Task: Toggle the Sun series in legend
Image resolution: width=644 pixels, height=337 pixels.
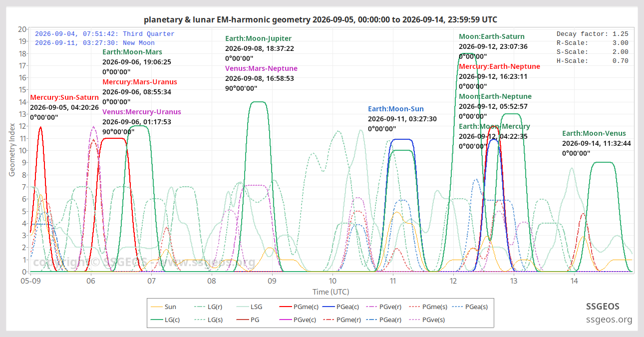Action: pyautogui.click(x=163, y=307)
